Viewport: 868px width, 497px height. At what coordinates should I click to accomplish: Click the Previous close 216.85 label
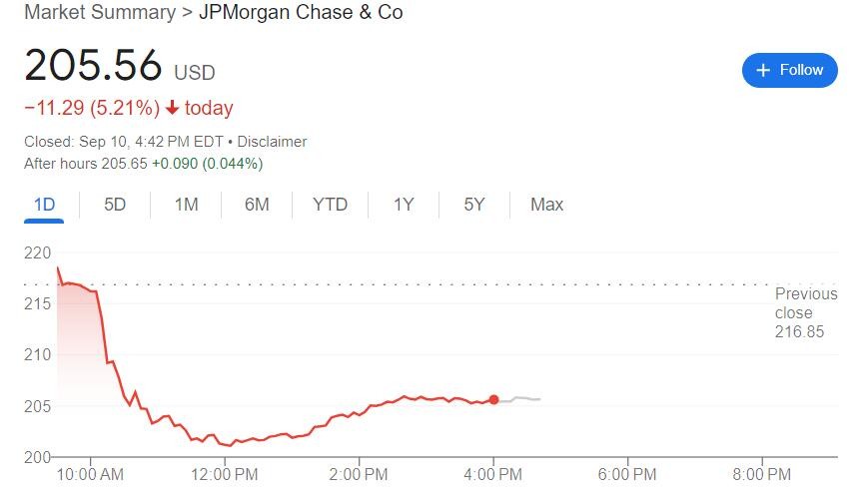point(805,312)
